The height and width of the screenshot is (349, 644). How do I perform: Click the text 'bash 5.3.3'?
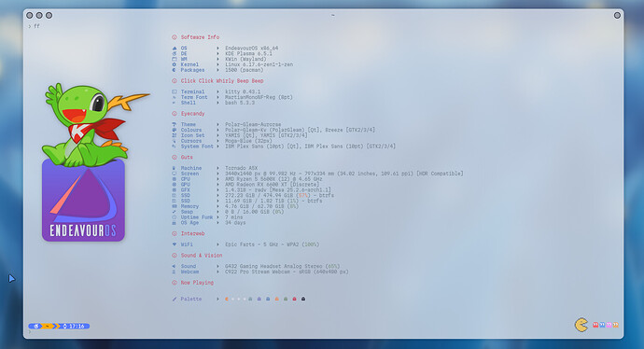tap(240, 103)
